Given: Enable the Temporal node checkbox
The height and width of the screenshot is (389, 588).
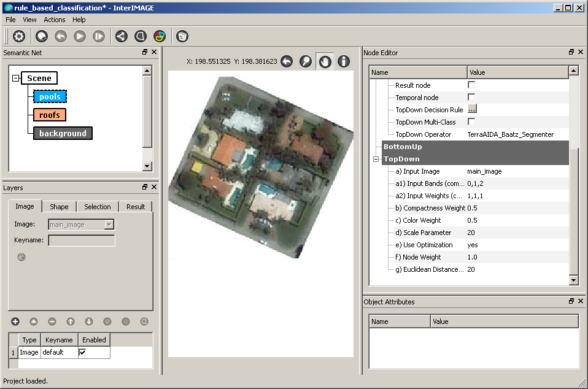Looking at the screenshot, I should pyautogui.click(x=471, y=98).
